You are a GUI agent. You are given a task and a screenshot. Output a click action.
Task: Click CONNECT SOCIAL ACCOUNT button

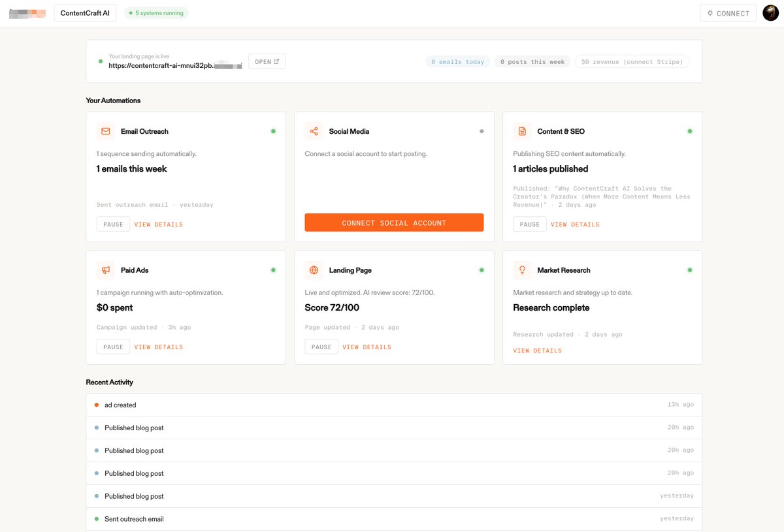(x=394, y=223)
